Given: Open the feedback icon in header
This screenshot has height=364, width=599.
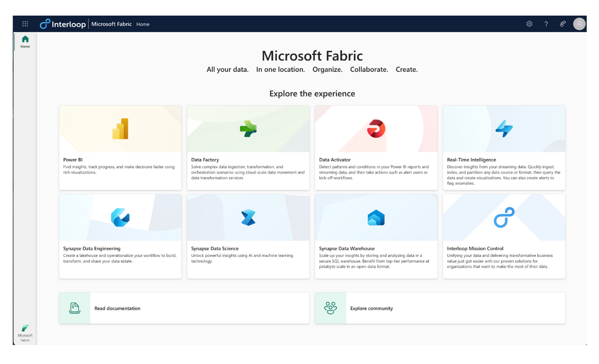Looking at the screenshot, I should pyautogui.click(x=563, y=24).
